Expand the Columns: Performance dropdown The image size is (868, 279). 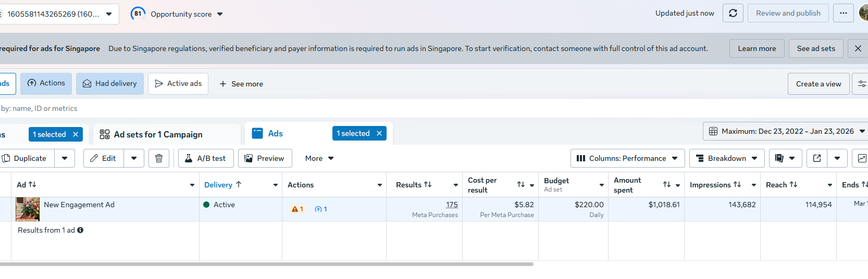(x=627, y=158)
